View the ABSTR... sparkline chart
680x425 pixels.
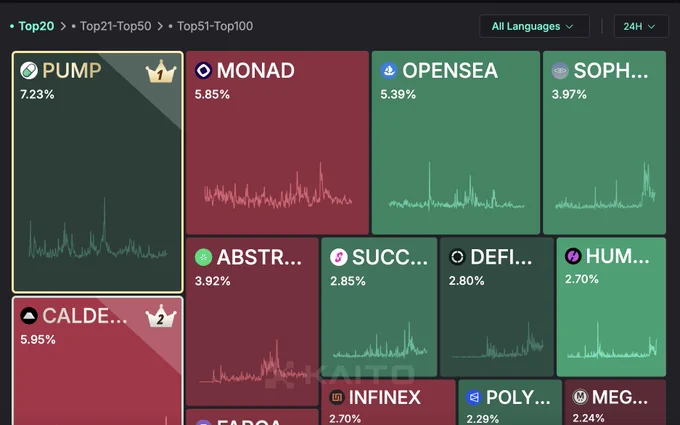[x=254, y=362]
